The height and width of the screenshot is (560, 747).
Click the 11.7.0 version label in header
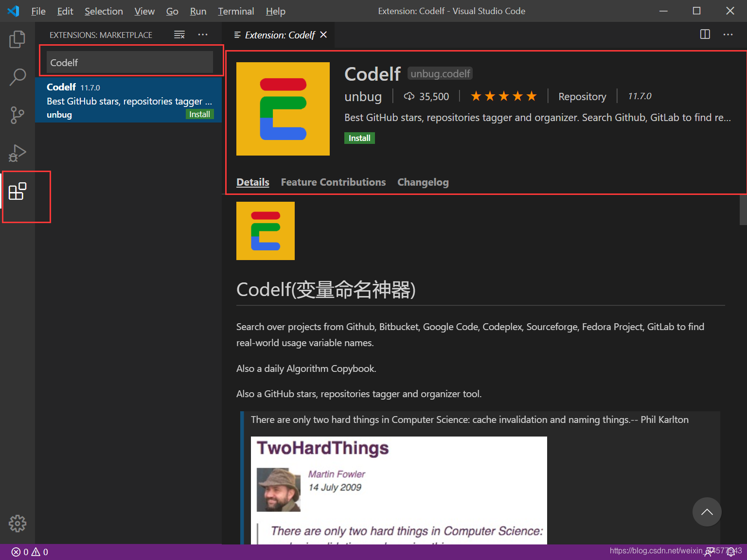640,96
